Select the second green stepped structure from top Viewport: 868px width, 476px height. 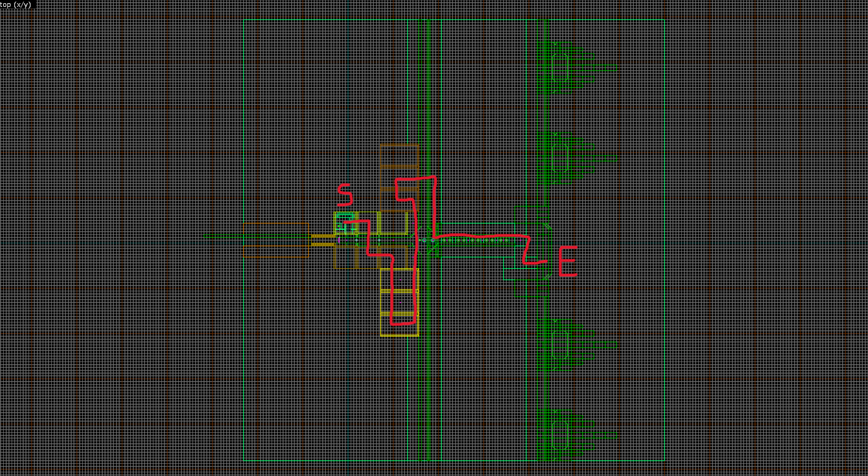pyautogui.click(x=561, y=158)
